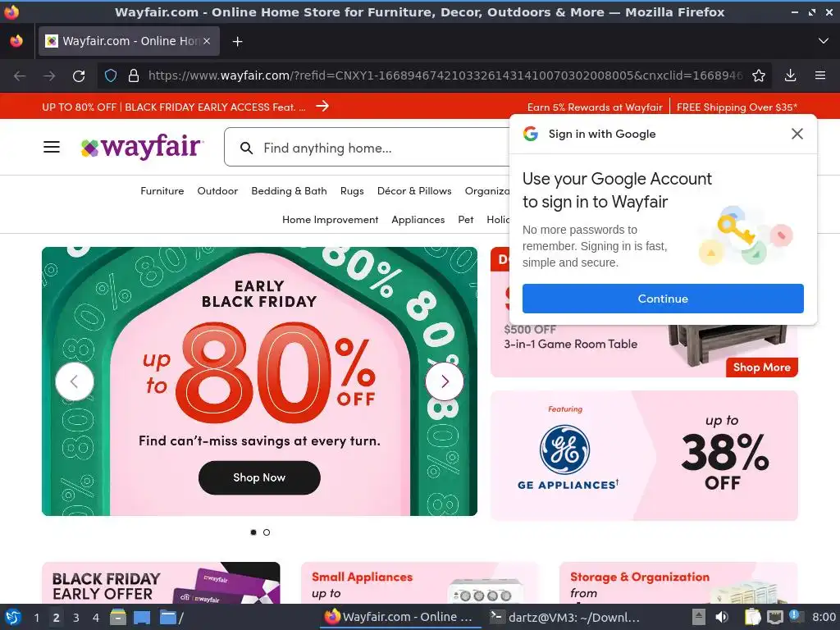Open the 3-in-1 Game Room Table deal
840x630 pixels.
[570, 344]
